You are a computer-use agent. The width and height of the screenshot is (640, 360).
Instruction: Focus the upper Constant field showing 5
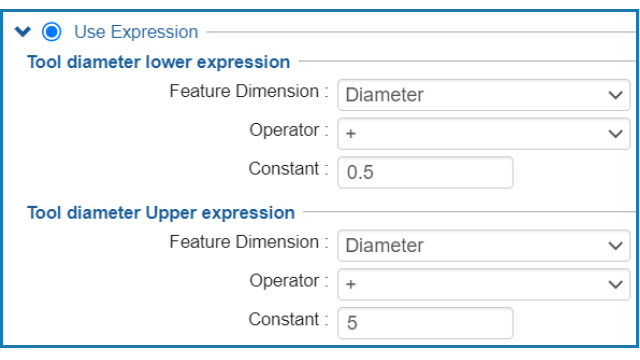point(425,323)
